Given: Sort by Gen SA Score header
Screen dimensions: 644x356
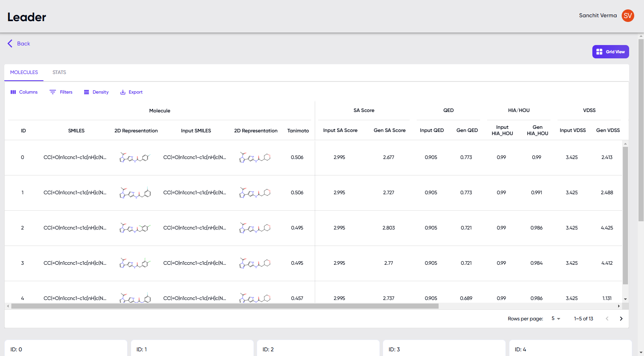Looking at the screenshot, I should point(390,130).
